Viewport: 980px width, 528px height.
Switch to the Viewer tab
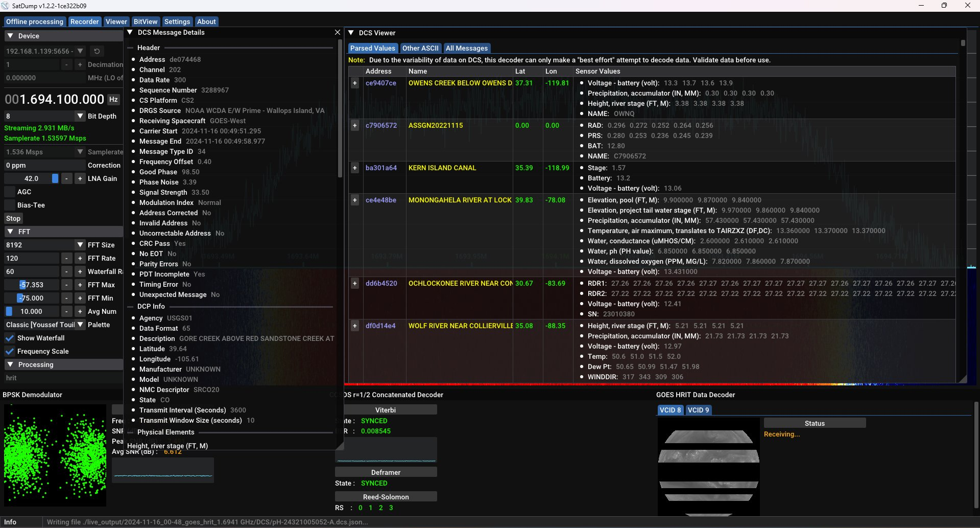point(116,21)
